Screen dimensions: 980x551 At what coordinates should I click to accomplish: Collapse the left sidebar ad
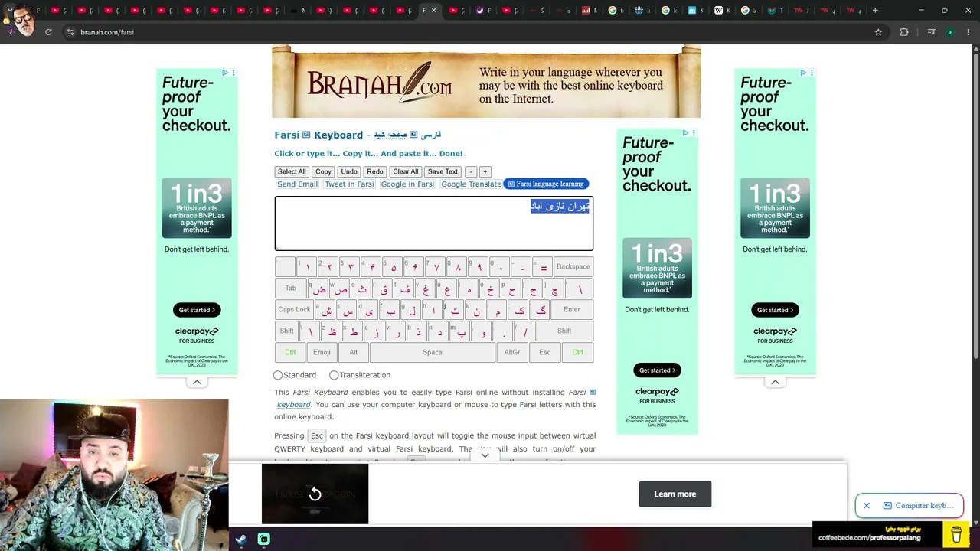(197, 382)
